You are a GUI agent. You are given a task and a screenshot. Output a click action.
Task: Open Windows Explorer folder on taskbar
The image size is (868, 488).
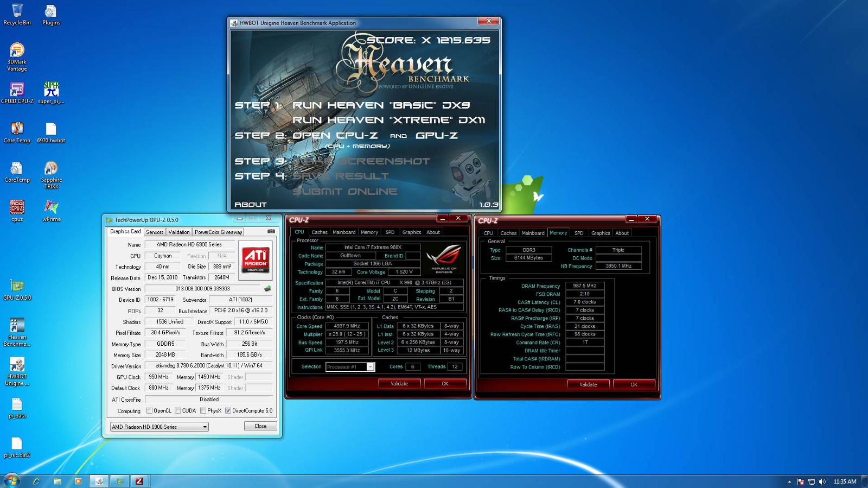coord(57,481)
